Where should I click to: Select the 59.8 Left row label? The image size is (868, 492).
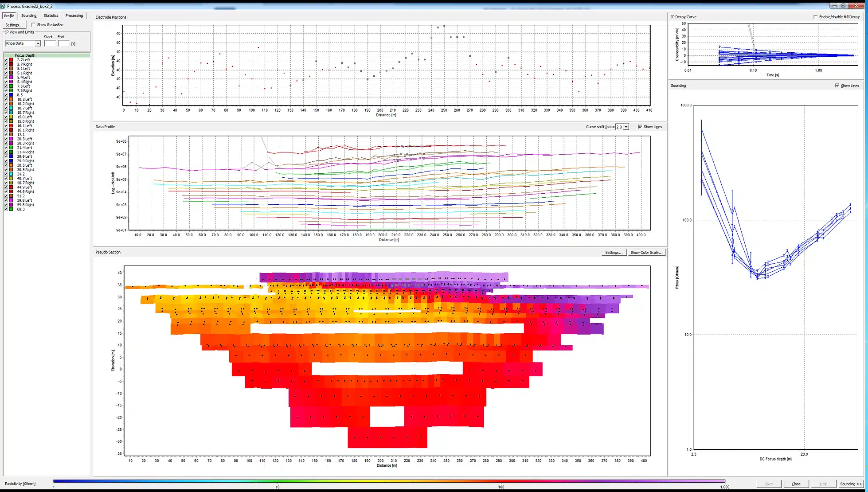tap(24, 200)
